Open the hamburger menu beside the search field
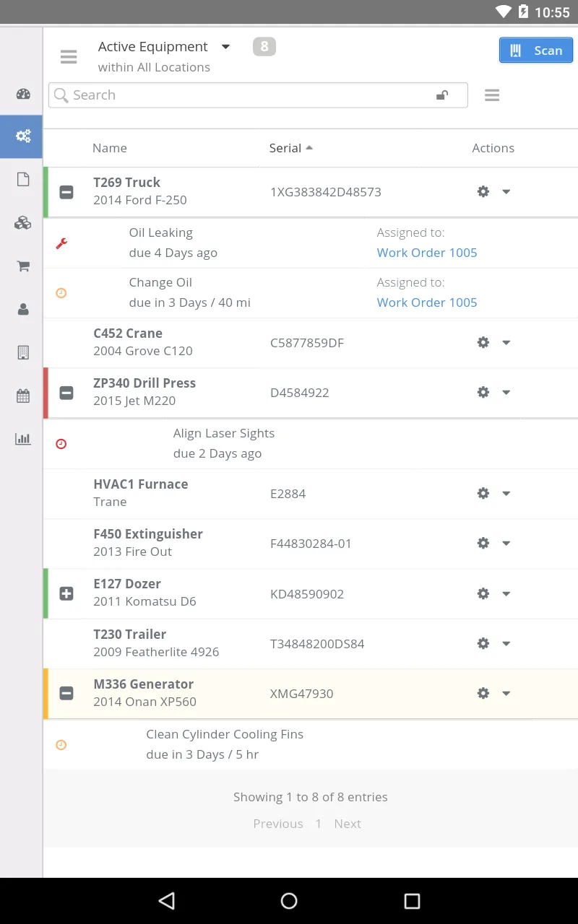This screenshot has height=924, width=578. [492, 95]
